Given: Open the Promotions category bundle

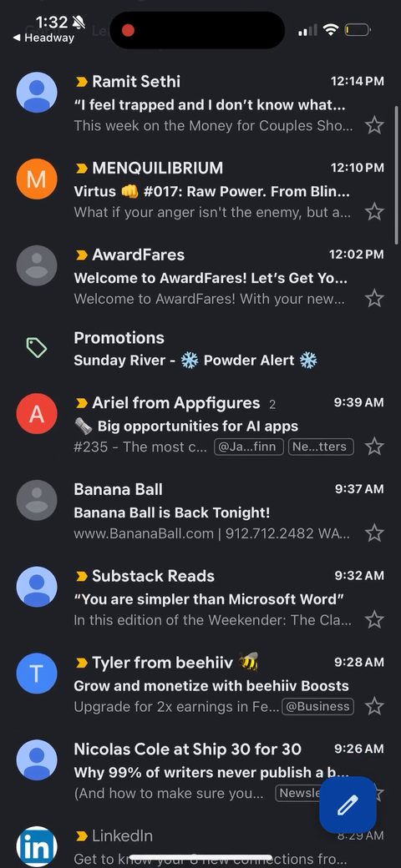Looking at the screenshot, I should click(200, 349).
